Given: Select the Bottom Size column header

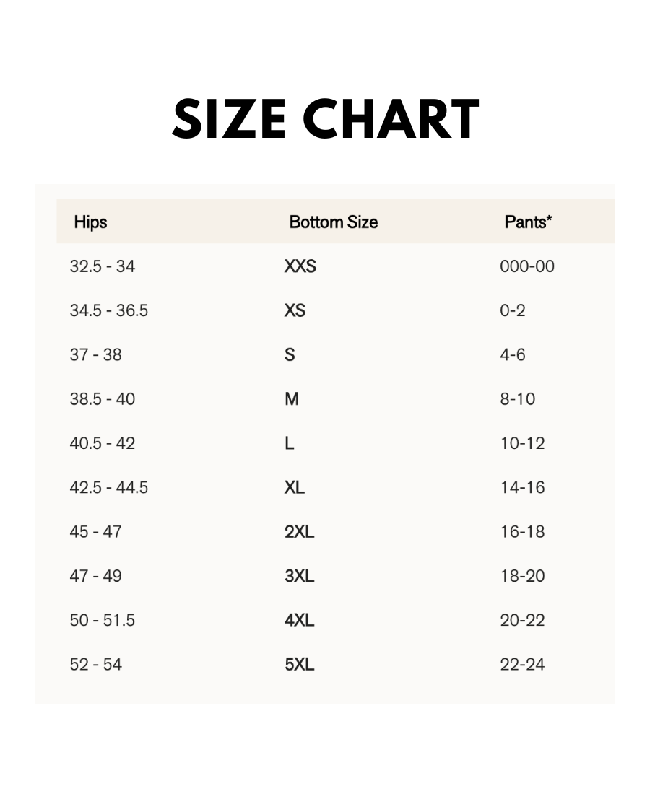Looking at the screenshot, I should click(333, 222).
